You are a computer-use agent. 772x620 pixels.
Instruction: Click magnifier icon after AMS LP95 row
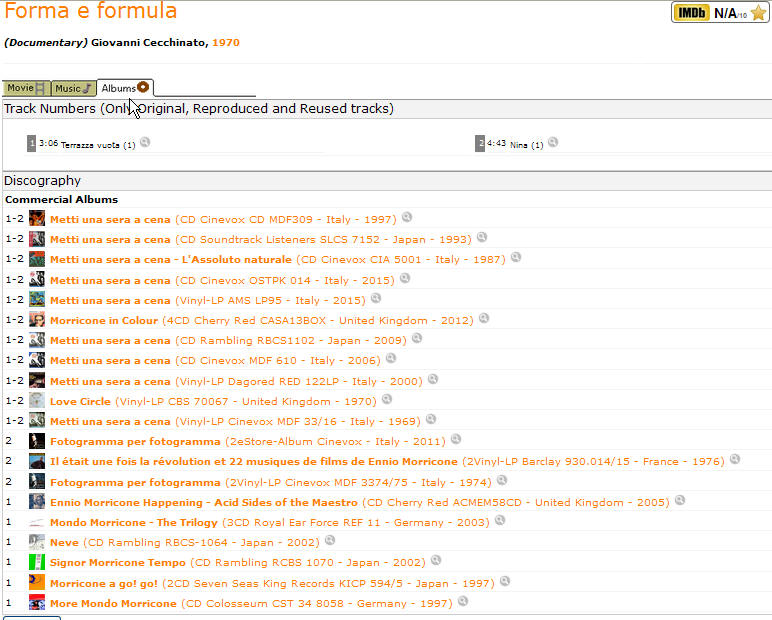[376, 298]
